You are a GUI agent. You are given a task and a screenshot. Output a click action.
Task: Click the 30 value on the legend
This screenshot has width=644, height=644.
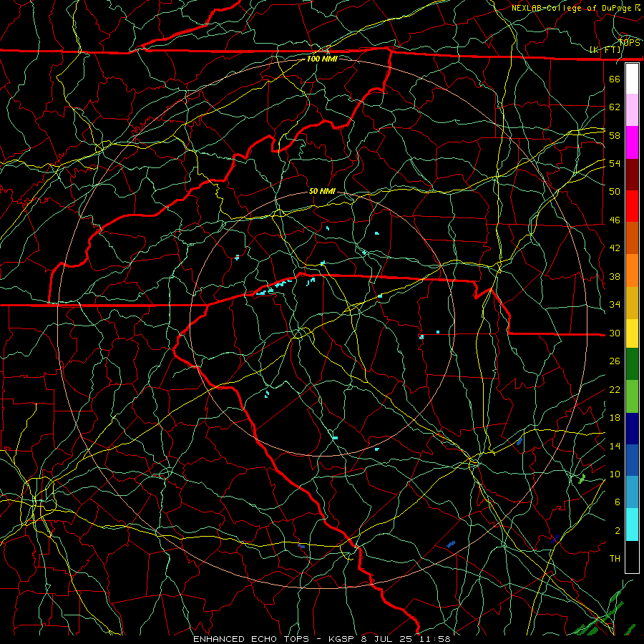615,333
